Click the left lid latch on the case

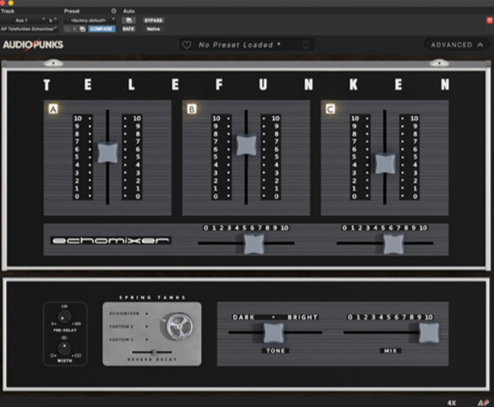click(53, 63)
